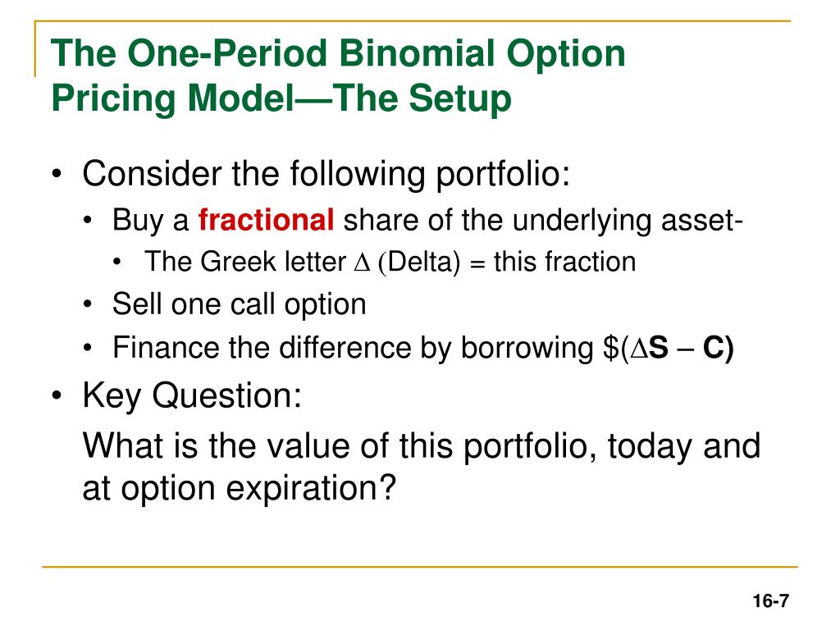Click the red word 'fractional'
The height and width of the screenshot is (630, 840).
tap(267, 220)
